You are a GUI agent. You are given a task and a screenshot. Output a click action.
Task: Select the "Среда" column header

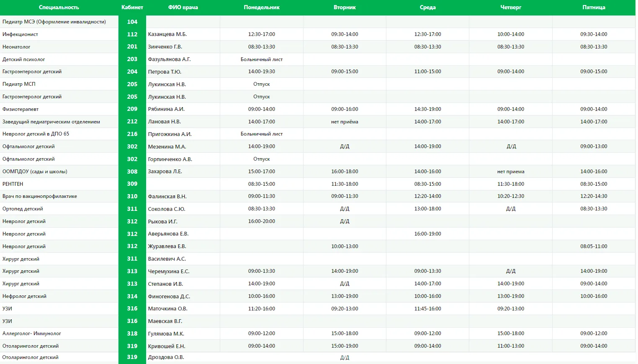pyautogui.click(x=428, y=8)
